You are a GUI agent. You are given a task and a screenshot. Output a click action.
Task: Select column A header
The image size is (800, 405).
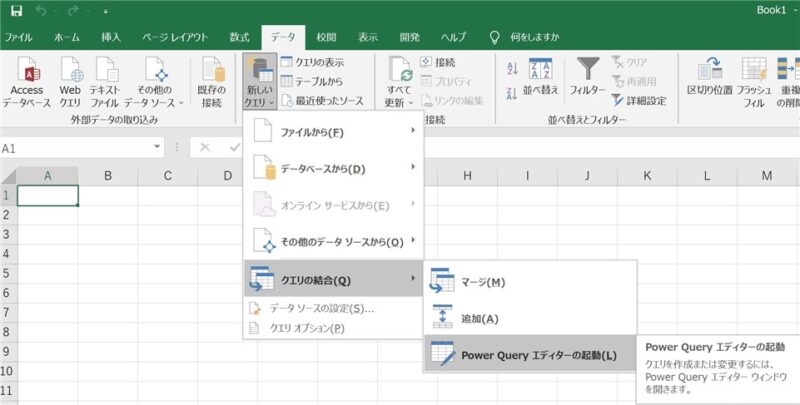click(x=47, y=175)
